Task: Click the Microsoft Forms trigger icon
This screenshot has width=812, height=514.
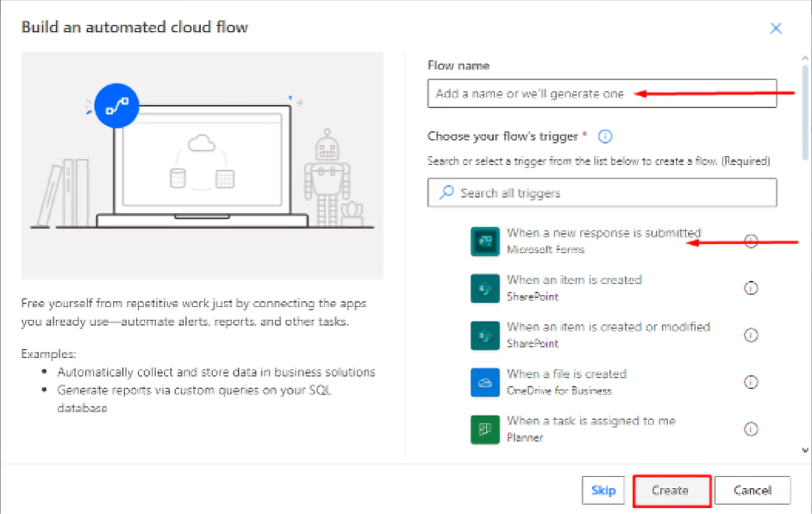Action: 484,241
